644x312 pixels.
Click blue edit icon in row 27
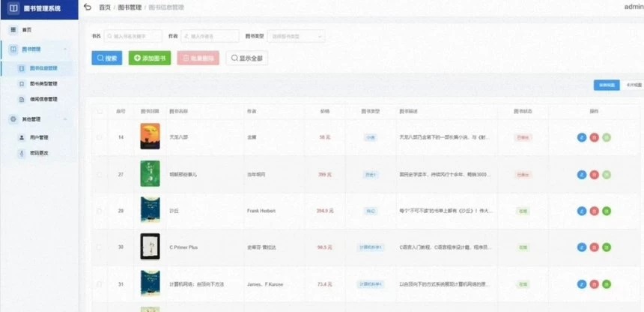click(582, 175)
